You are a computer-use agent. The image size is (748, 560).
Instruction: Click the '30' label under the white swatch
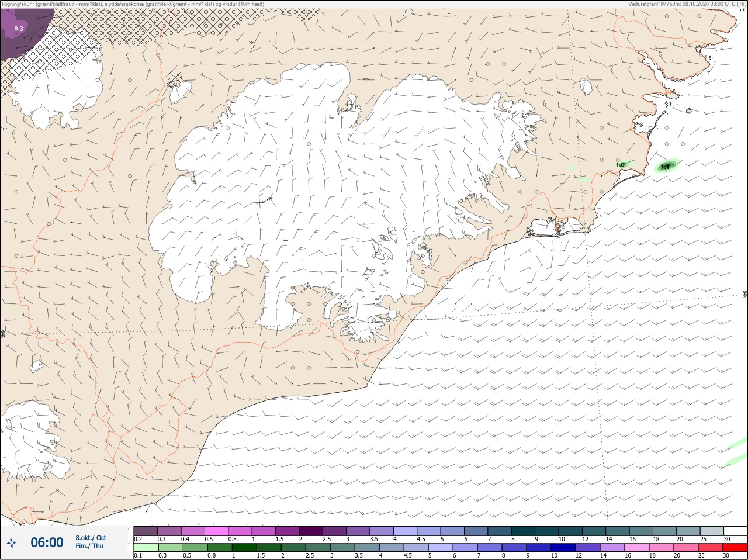point(727,539)
